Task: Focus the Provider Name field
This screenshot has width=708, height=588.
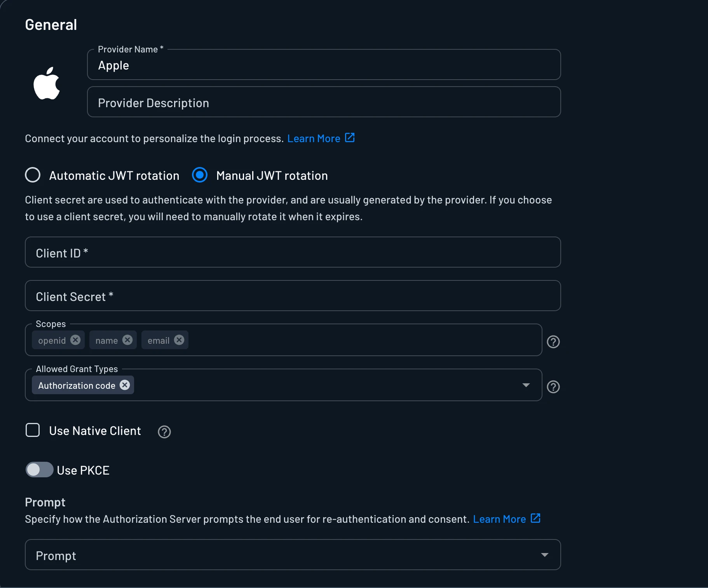Action: pos(324,64)
